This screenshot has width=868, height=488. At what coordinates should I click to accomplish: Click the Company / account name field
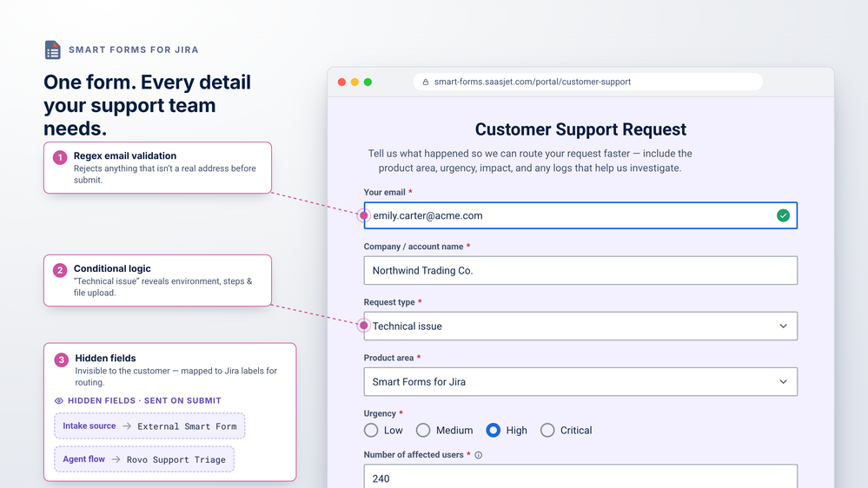tap(580, 271)
